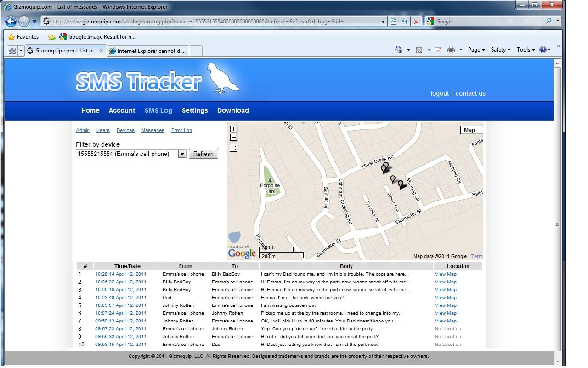
Task: Click the contact us link
Action: coord(470,93)
